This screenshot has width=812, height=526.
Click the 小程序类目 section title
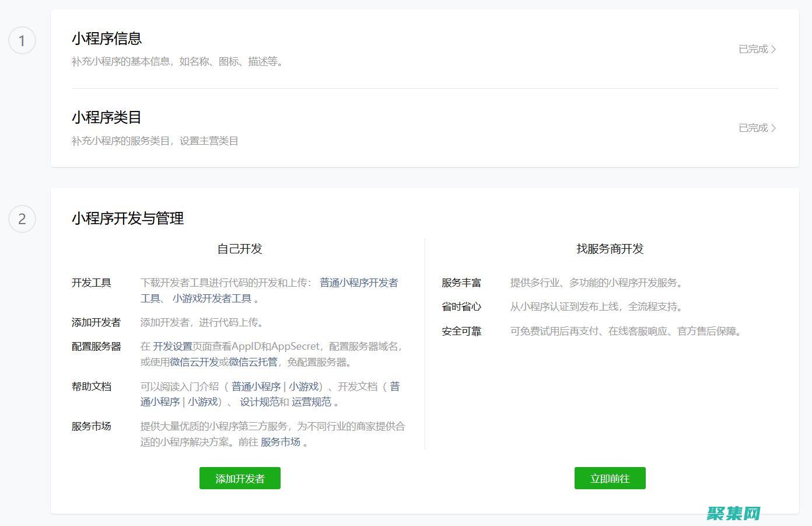coord(107,118)
